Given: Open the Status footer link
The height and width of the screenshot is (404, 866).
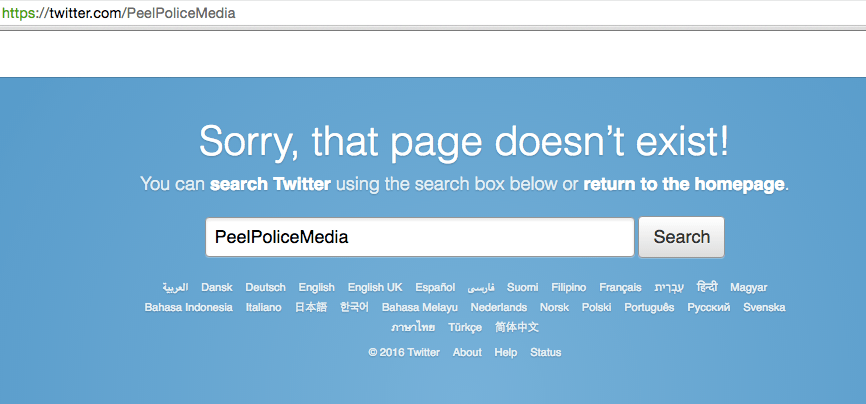Looking at the screenshot, I should 546,352.
